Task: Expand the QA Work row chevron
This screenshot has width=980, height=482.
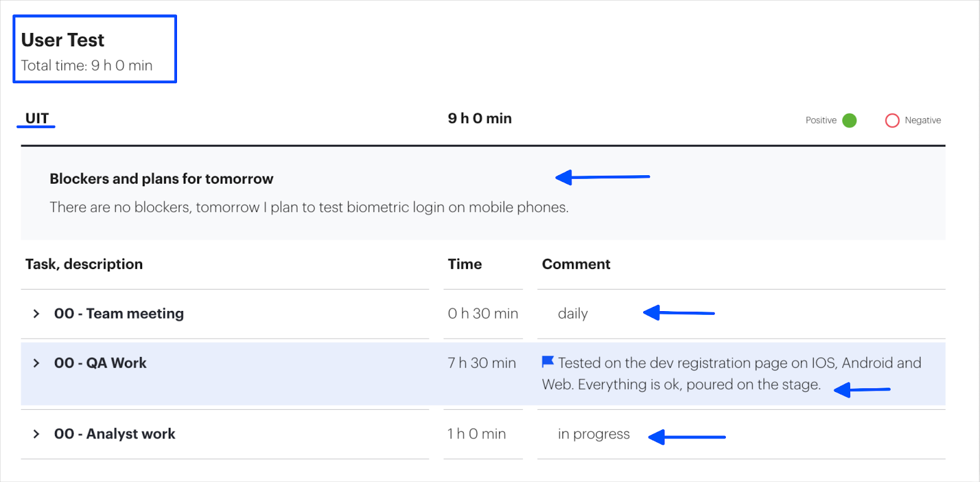Action: pos(36,363)
